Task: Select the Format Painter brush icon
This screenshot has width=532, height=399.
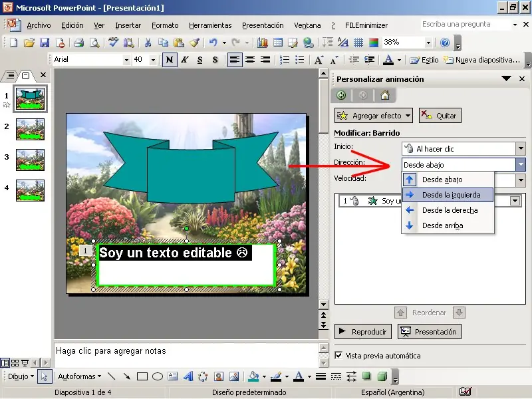Action: pyautogui.click(x=194, y=43)
